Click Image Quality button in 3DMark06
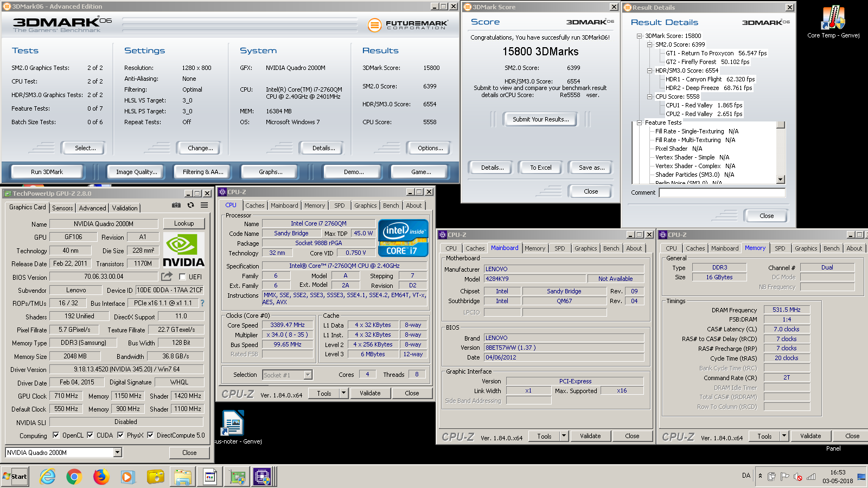Screen dimensions: 868x488 [x=136, y=172]
